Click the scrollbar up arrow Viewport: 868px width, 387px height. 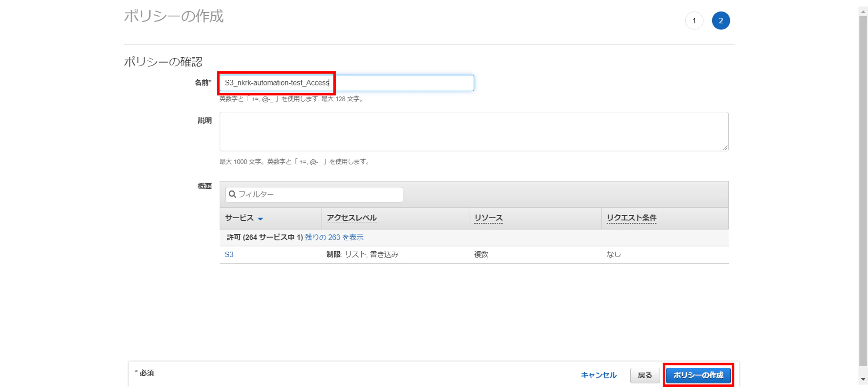tap(863, 12)
